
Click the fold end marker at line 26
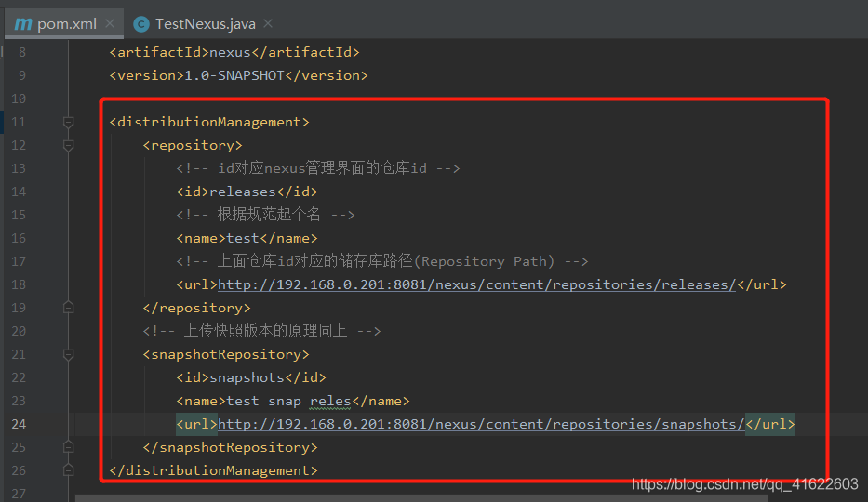point(69,470)
